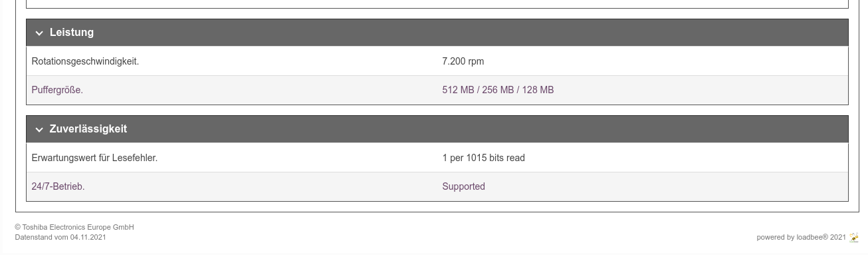The image size is (868, 255).
Task: Click the Leistung header title
Action: pos(72,32)
